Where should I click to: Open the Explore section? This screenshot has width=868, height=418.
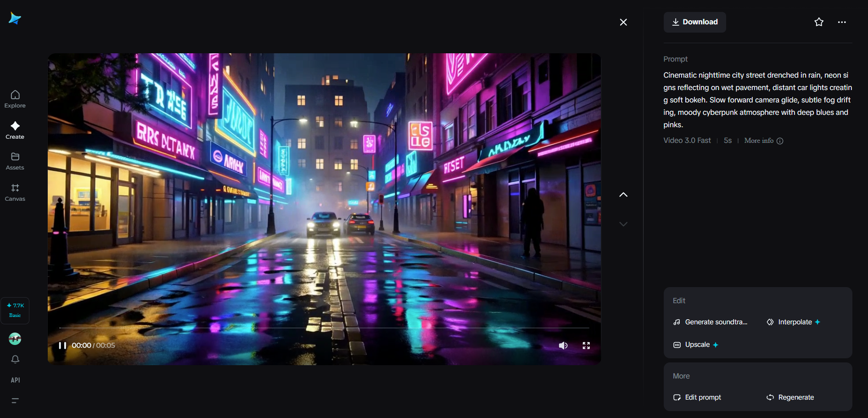click(15, 99)
